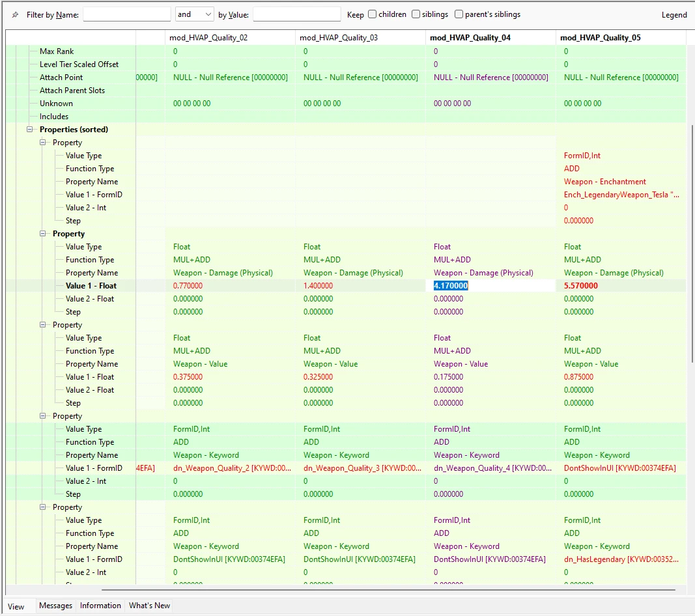Click NULL - Null Reference in Quality_02 column
Screen dimensions: 695x616
[x=231, y=77]
